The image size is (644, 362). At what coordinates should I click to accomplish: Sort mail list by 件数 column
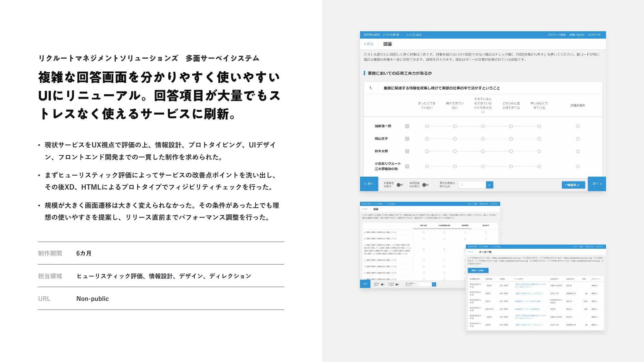[584, 279]
